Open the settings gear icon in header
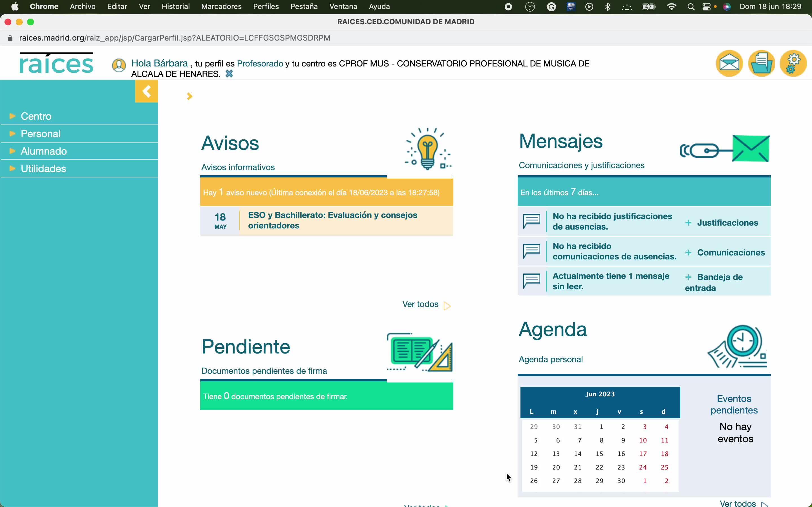This screenshot has height=507, width=812. pos(793,63)
